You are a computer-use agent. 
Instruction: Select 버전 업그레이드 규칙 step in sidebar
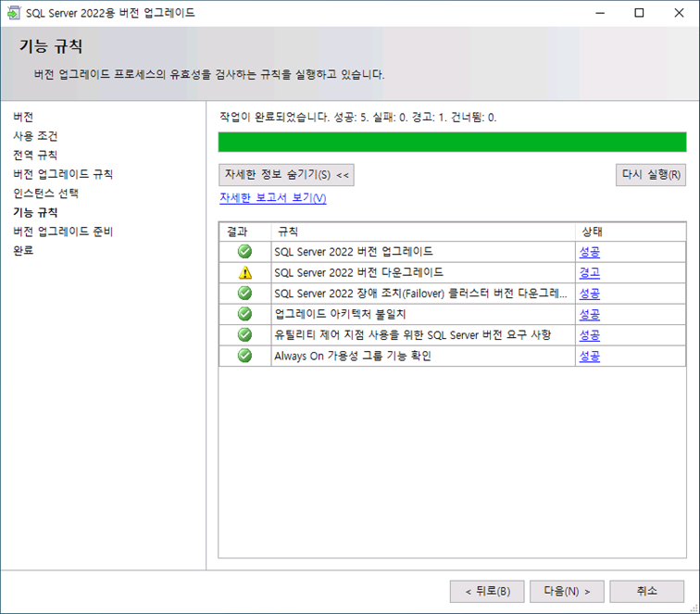click(x=63, y=174)
